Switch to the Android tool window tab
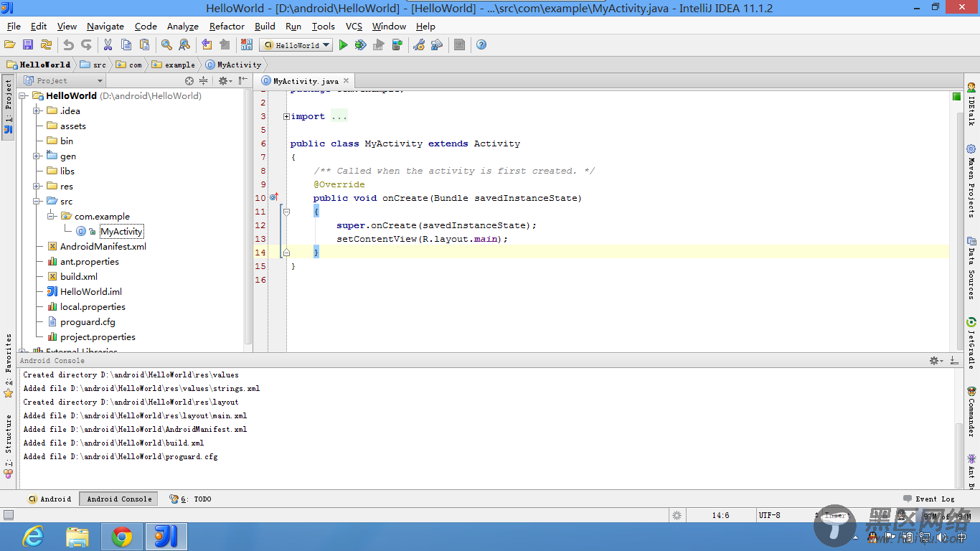The image size is (980, 551). pos(50,499)
